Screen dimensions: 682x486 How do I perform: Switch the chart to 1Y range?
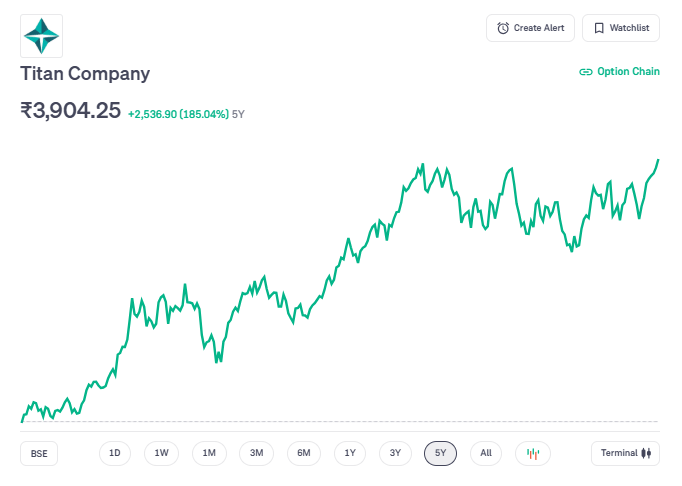(x=350, y=453)
